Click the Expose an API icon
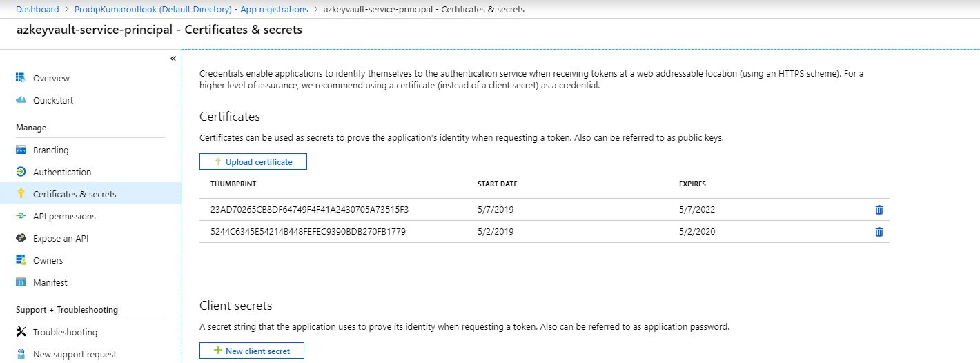This screenshot has height=363, width=980. (x=21, y=238)
